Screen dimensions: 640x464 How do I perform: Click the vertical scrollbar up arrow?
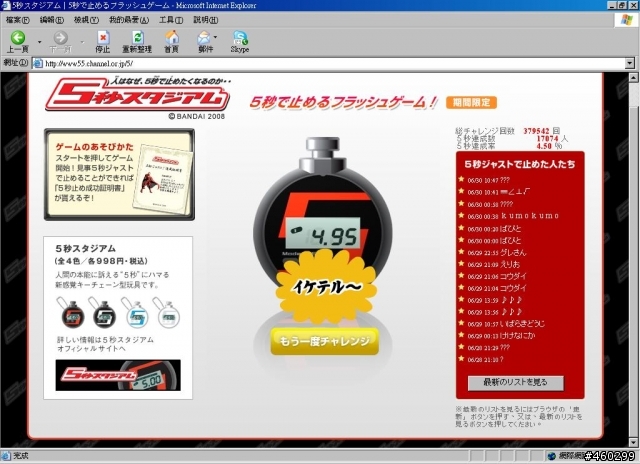pos(633,77)
